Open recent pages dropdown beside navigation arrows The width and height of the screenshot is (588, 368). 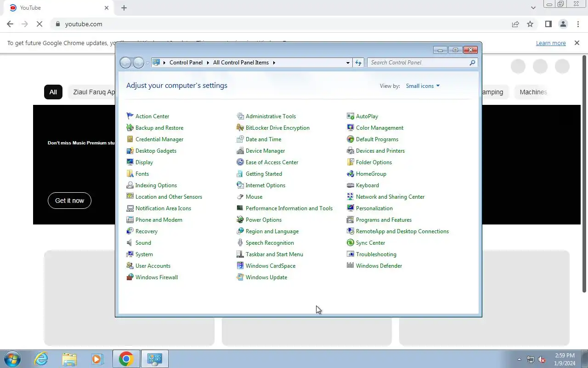(147, 63)
